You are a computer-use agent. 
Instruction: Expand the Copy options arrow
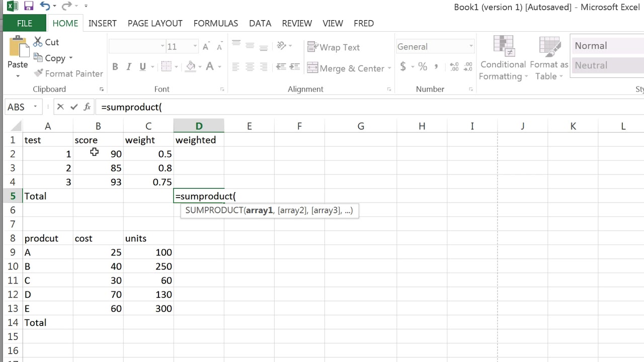point(71,58)
